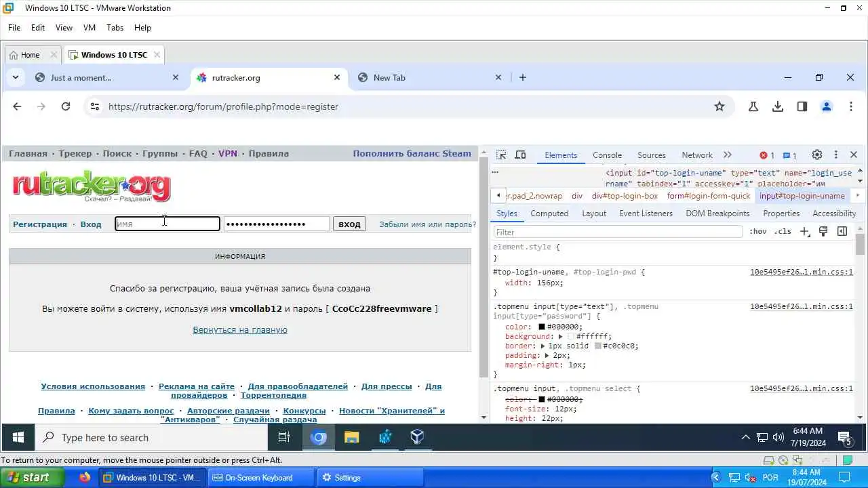The height and width of the screenshot is (488, 868).
Task: Open the Layout tab
Action: tap(594, 213)
